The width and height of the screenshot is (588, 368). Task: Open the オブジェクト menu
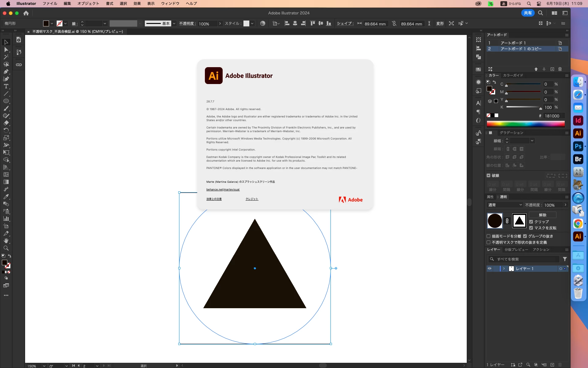(x=88, y=4)
